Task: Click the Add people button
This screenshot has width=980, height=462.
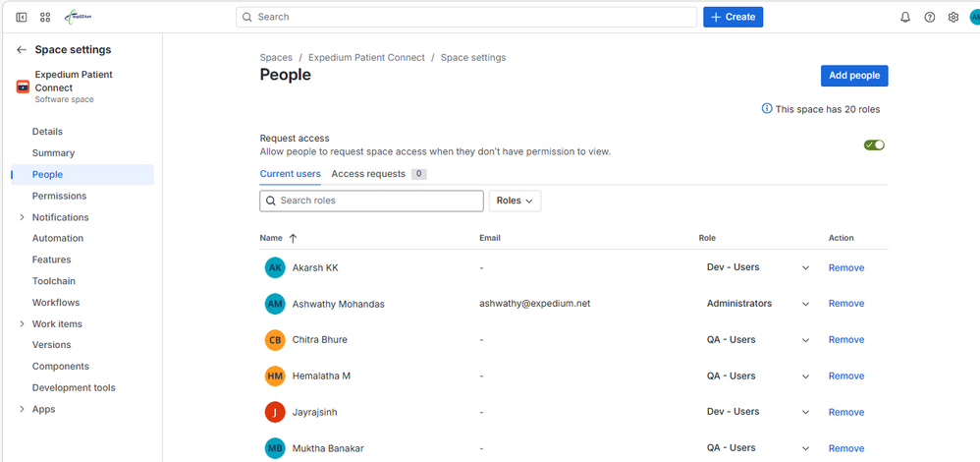Action: 854,76
